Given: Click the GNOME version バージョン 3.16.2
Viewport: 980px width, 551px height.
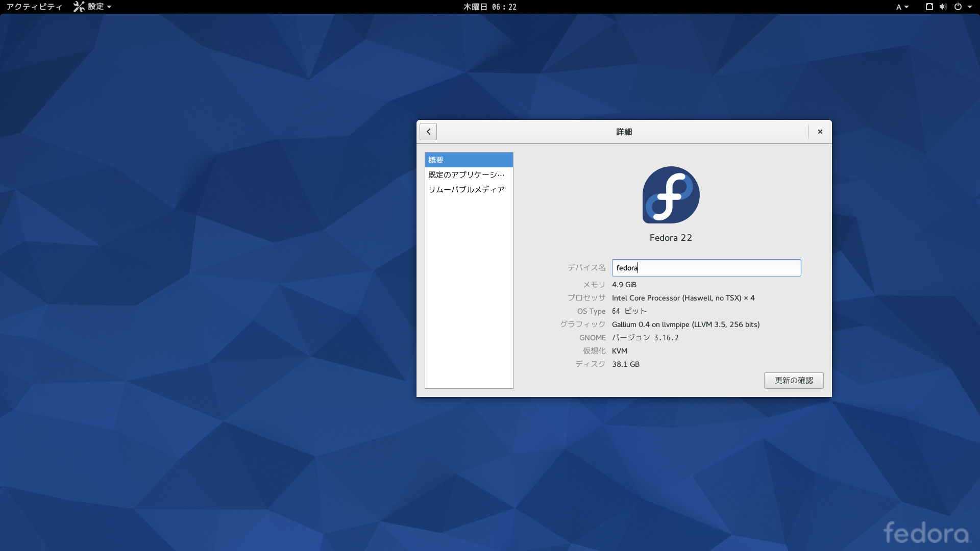Looking at the screenshot, I should click(x=645, y=338).
